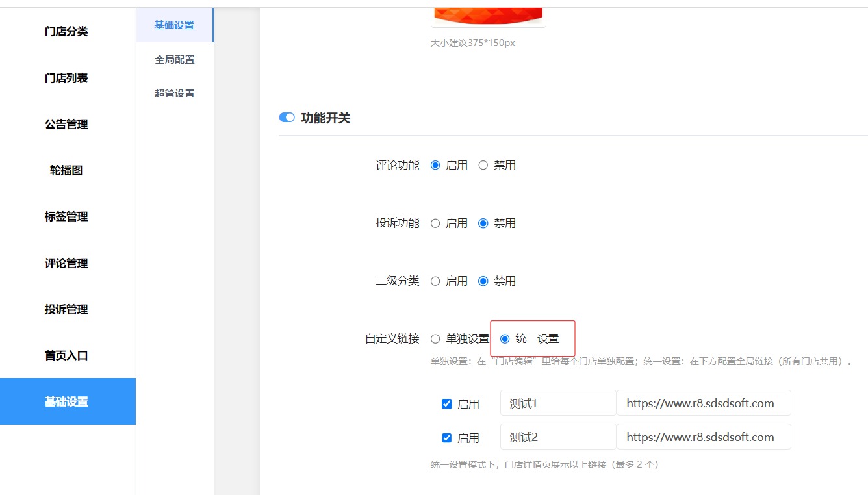Select 单独设置 for 自定义链接
This screenshot has width=868, height=495.
[x=435, y=339]
